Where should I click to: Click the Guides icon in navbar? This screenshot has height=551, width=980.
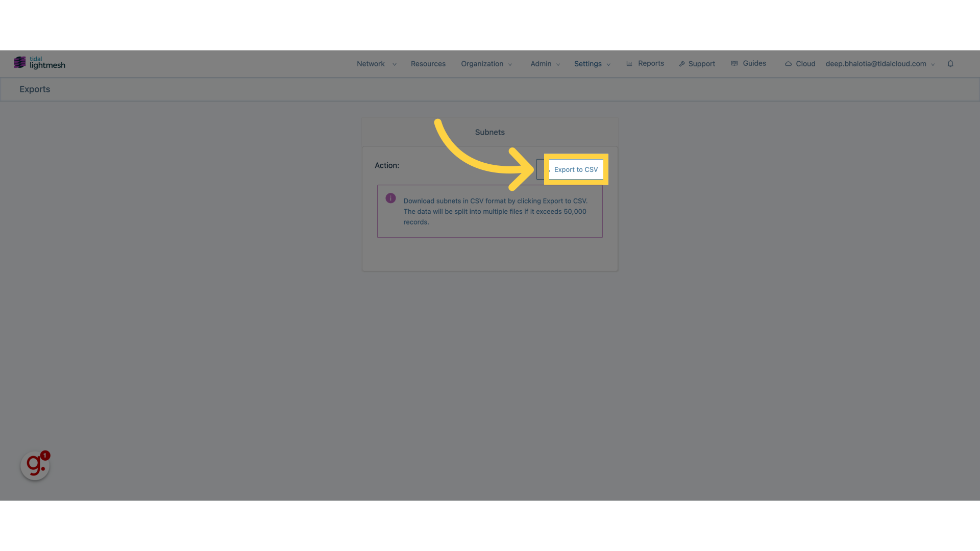(734, 63)
